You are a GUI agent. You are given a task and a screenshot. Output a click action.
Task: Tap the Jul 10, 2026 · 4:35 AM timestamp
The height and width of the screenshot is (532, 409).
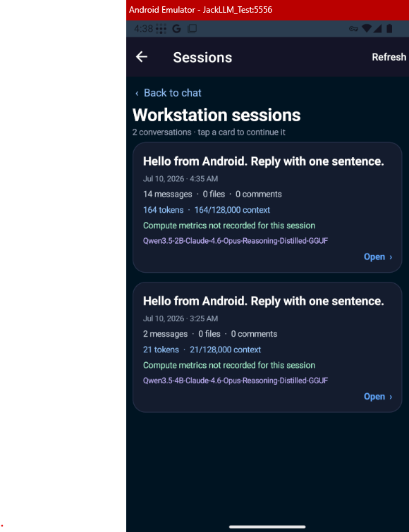(x=181, y=179)
